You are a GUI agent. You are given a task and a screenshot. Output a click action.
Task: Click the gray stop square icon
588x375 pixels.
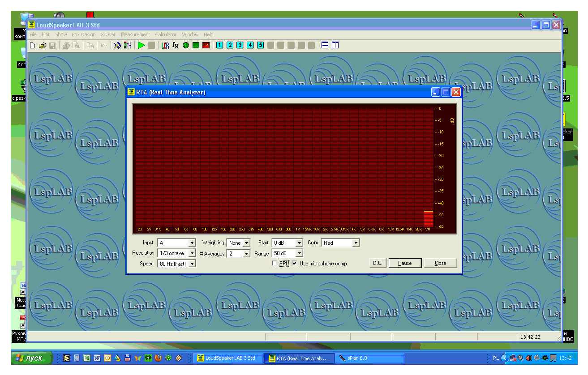click(152, 45)
